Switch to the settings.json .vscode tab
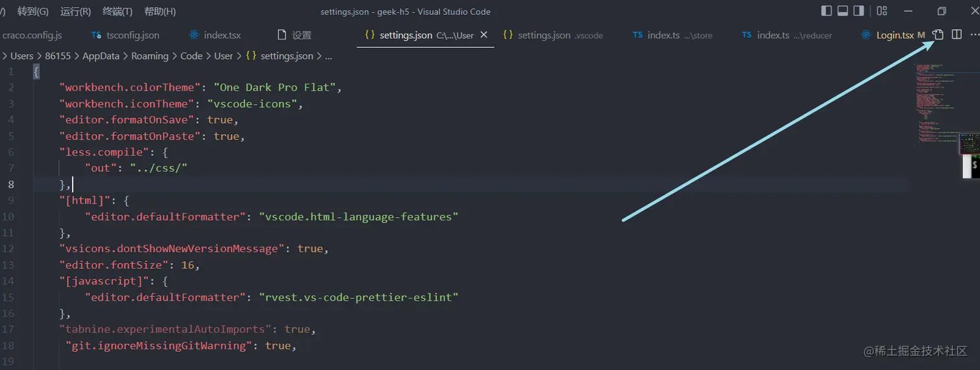The width and height of the screenshot is (980, 370). coord(554,35)
